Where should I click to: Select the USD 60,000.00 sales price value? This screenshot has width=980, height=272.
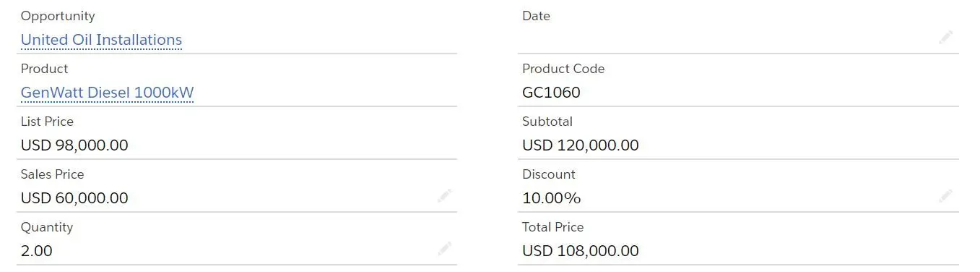[x=74, y=198]
